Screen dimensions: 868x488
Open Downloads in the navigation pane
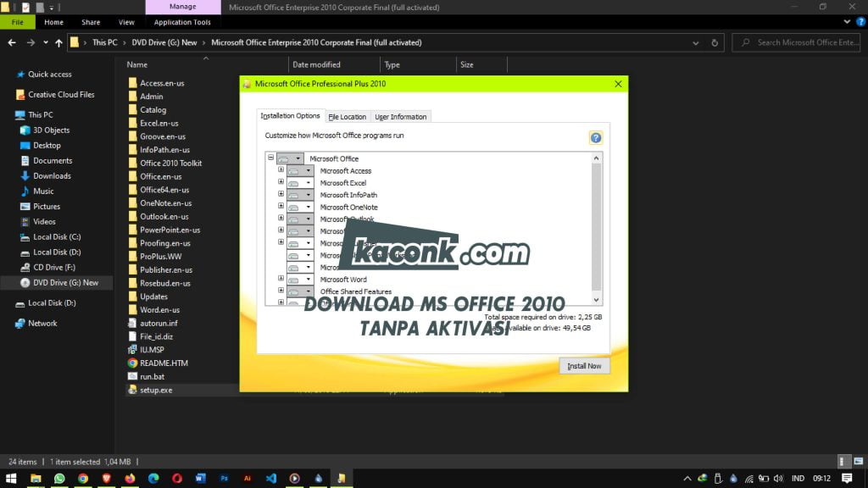coord(52,176)
